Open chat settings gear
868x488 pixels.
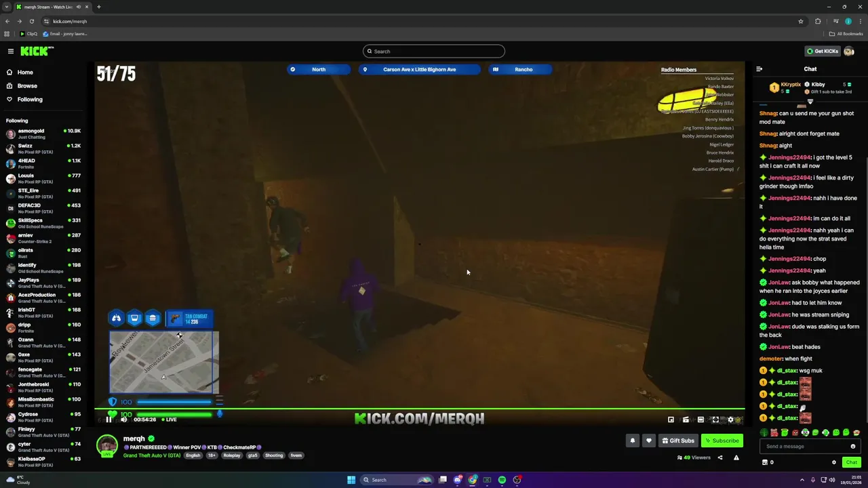pyautogui.click(x=834, y=462)
